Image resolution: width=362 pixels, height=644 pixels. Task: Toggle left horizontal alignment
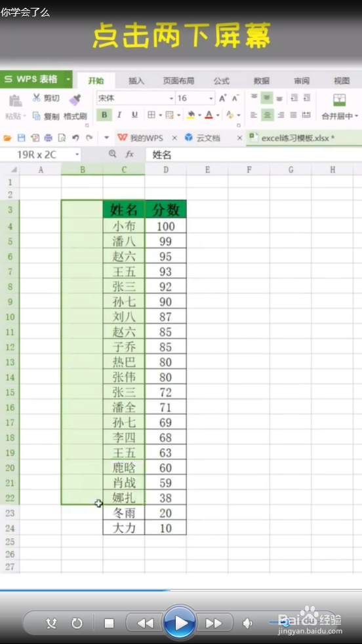click(x=254, y=115)
